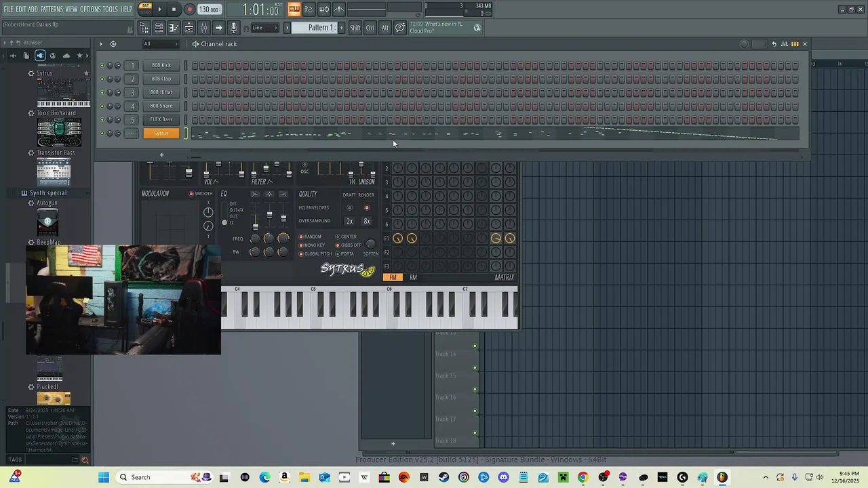Viewport: 868px width, 488px height.
Task: Click the globe icon beside news panel
Action: pyautogui.click(x=477, y=28)
